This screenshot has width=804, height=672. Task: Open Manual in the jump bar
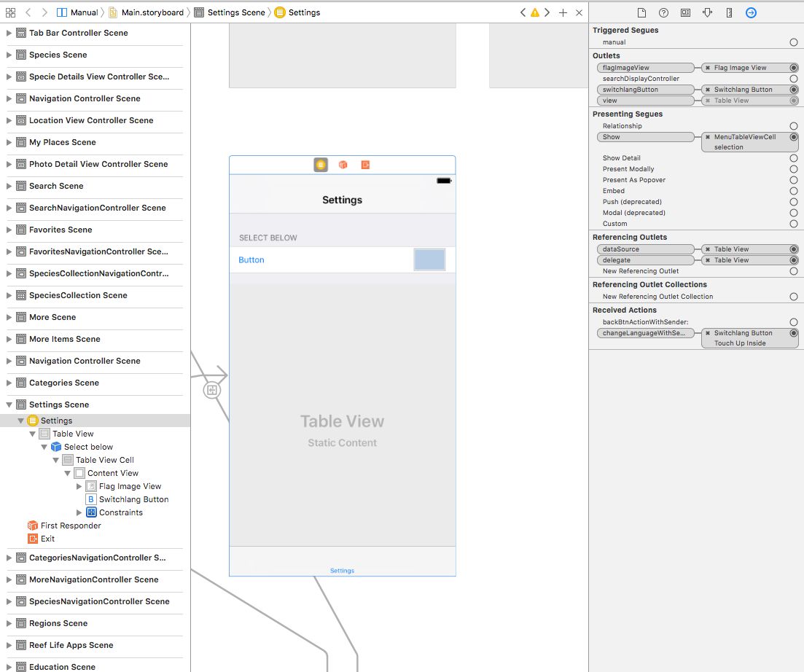coord(77,12)
